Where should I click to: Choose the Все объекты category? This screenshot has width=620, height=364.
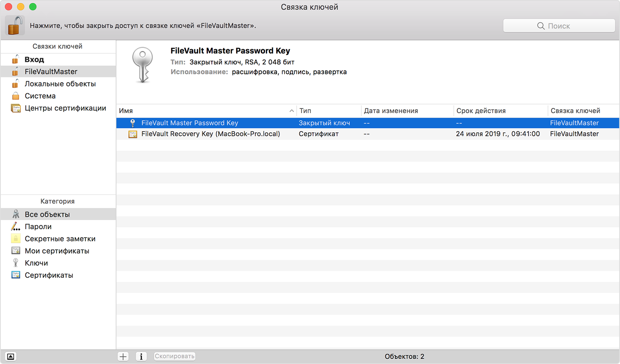coord(58,214)
